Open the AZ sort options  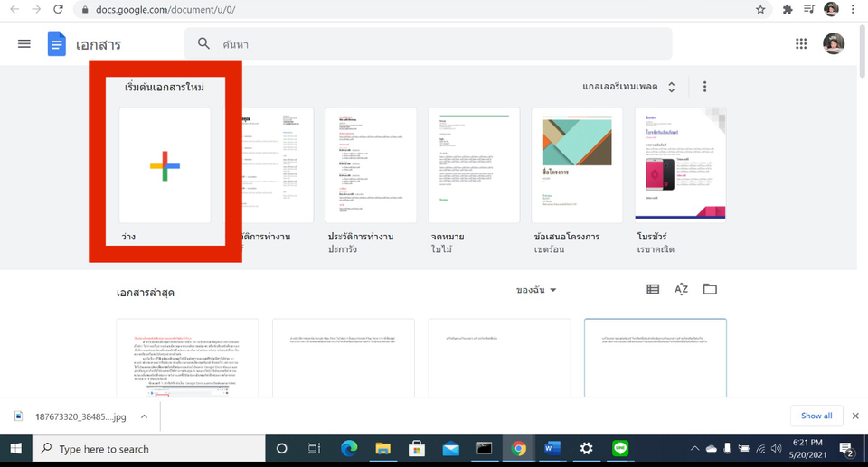tap(681, 289)
